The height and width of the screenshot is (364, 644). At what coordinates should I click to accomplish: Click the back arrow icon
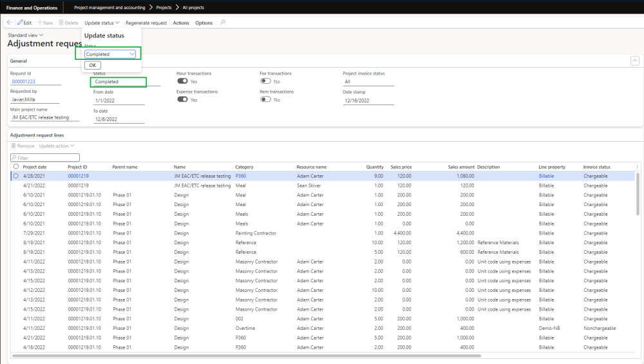click(9, 23)
